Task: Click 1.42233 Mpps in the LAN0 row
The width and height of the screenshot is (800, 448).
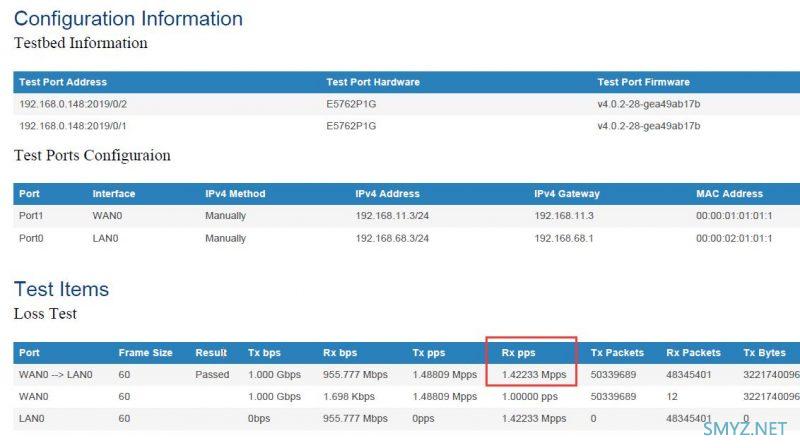Action: click(x=534, y=418)
